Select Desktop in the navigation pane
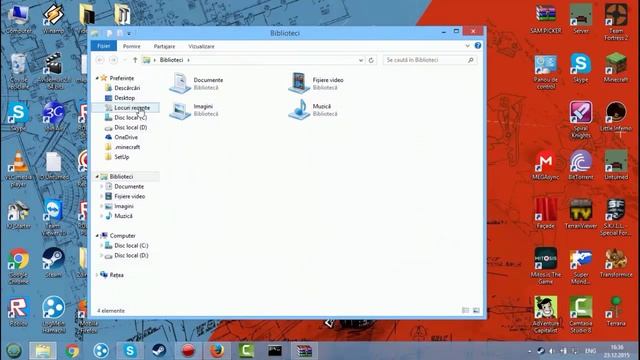 coord(124,98)
